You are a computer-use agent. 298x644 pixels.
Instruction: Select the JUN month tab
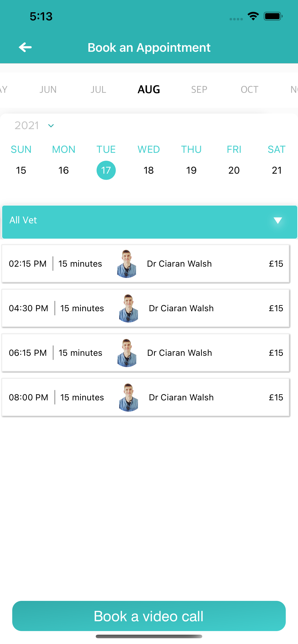pos(48,90)
